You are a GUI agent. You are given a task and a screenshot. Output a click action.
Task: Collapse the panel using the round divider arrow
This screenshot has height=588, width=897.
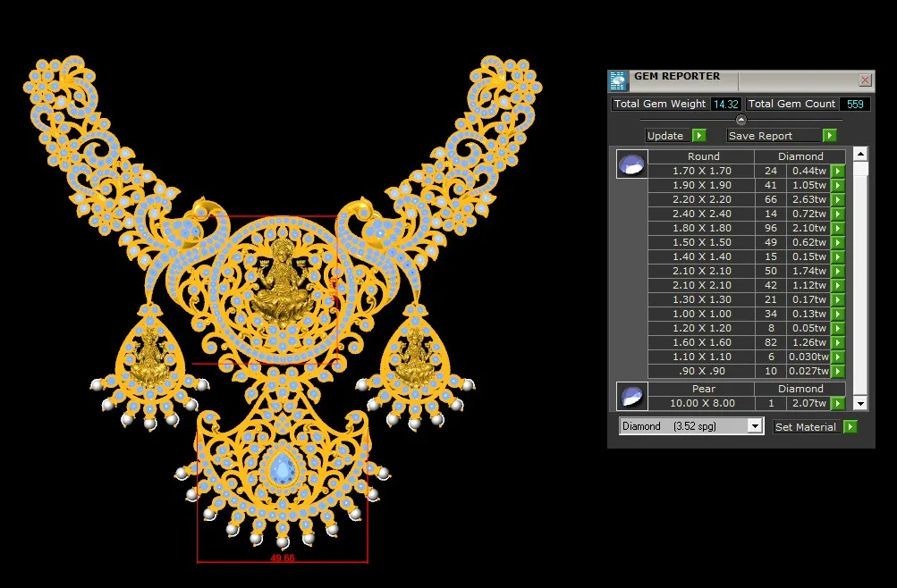click(740, 120)
